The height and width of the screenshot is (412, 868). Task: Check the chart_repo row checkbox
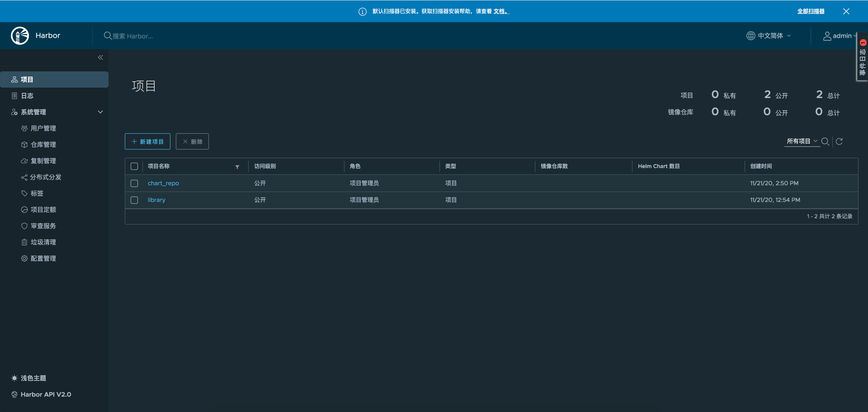point(134,183)
